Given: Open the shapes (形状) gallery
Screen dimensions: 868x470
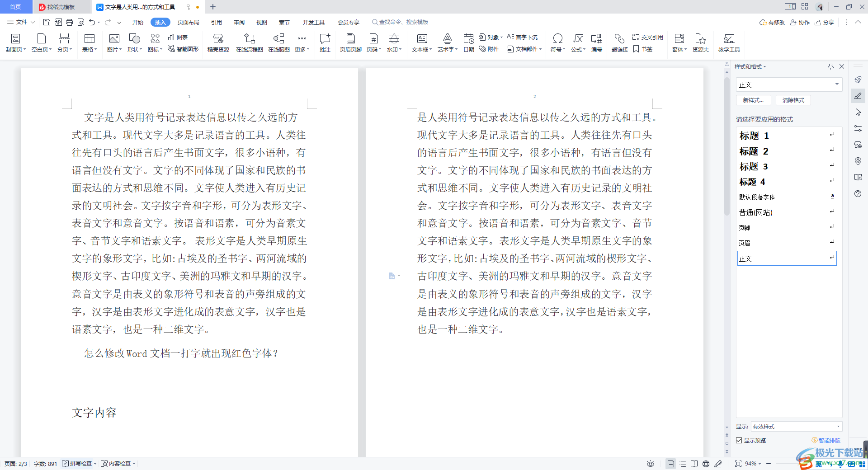Looking at the screenshot, I should click(135, 43).
